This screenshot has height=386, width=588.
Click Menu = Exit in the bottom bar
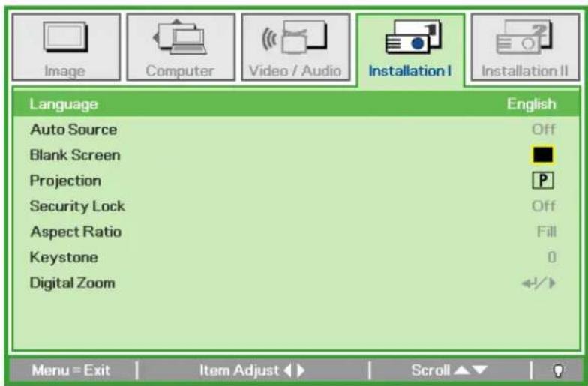pos(70,370)
